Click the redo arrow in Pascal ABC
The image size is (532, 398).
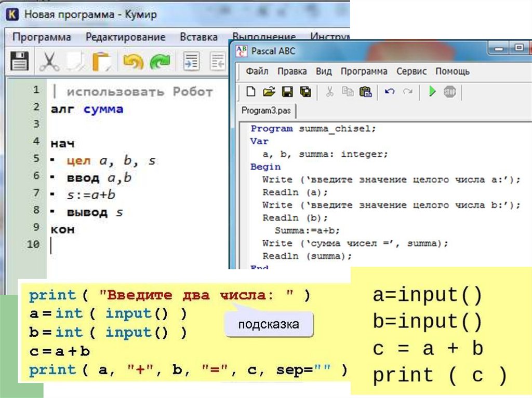(x=407, y=91)
